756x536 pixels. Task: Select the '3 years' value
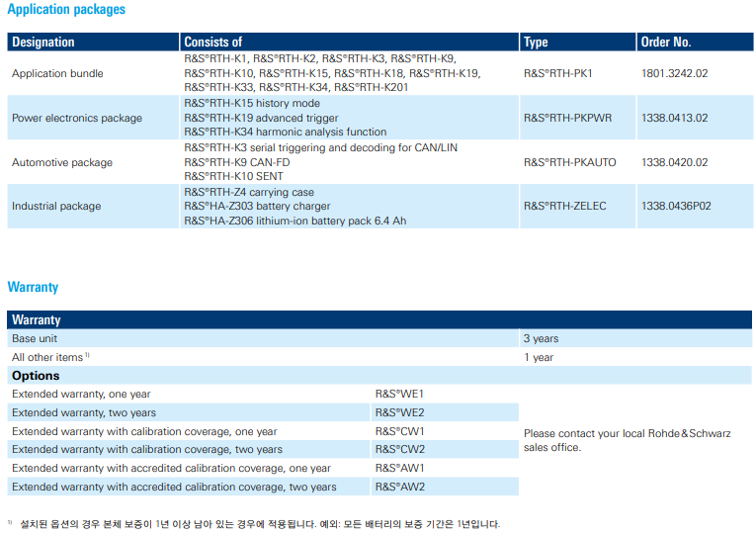[541, 338]
